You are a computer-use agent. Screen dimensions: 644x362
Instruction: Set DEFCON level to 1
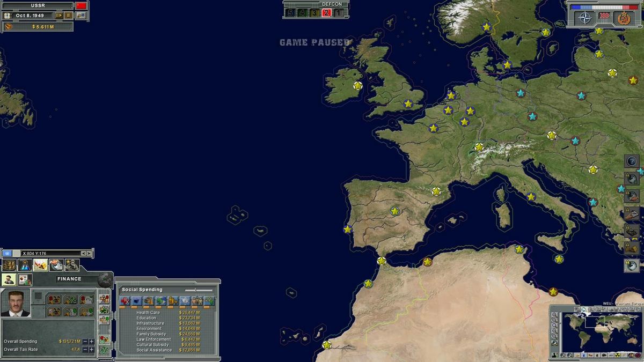click(338, 12)
